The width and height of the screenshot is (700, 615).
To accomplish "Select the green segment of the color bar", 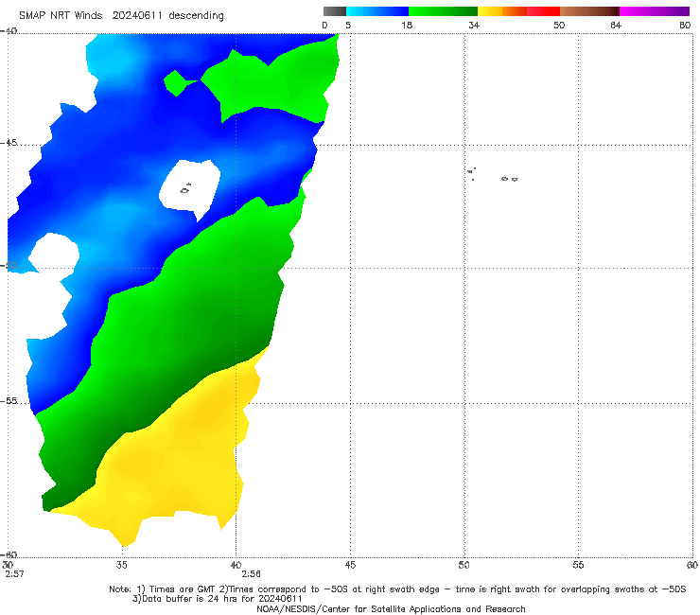I will (444, 11).
